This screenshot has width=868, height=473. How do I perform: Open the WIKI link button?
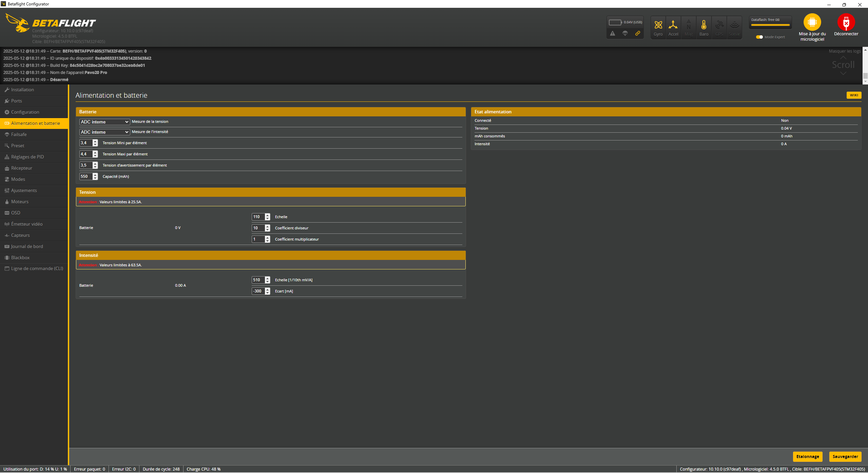854,95
